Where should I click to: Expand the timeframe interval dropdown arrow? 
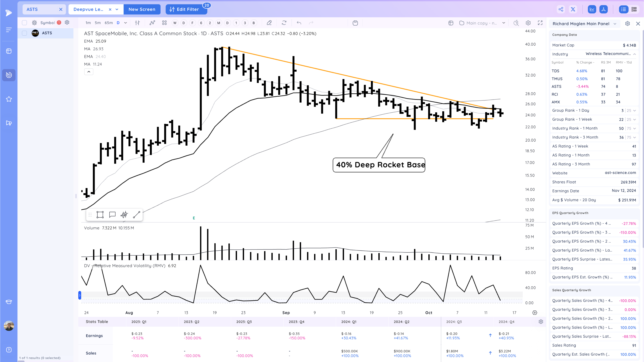126,23
